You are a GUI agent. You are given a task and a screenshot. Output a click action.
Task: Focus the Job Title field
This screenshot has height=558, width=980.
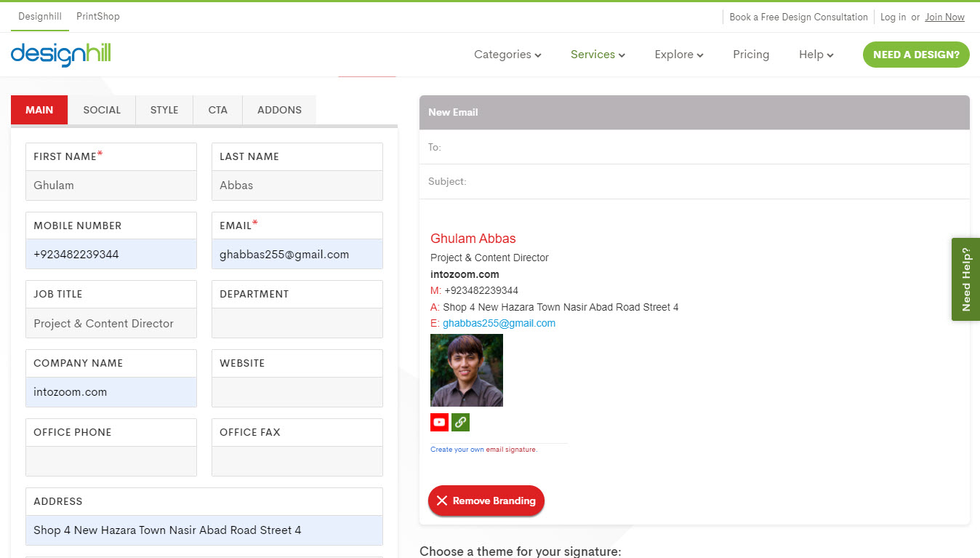tap(111, 324)
